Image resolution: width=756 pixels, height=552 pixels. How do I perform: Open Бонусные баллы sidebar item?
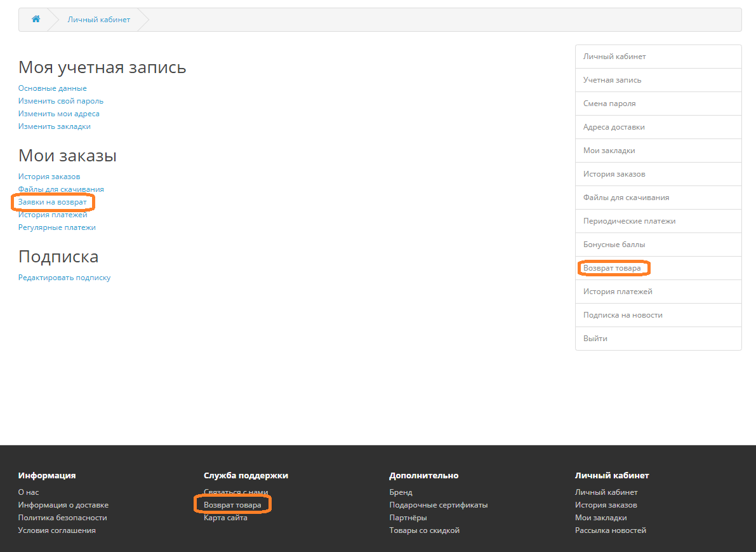pyautogui.click(x=614, y=245)
